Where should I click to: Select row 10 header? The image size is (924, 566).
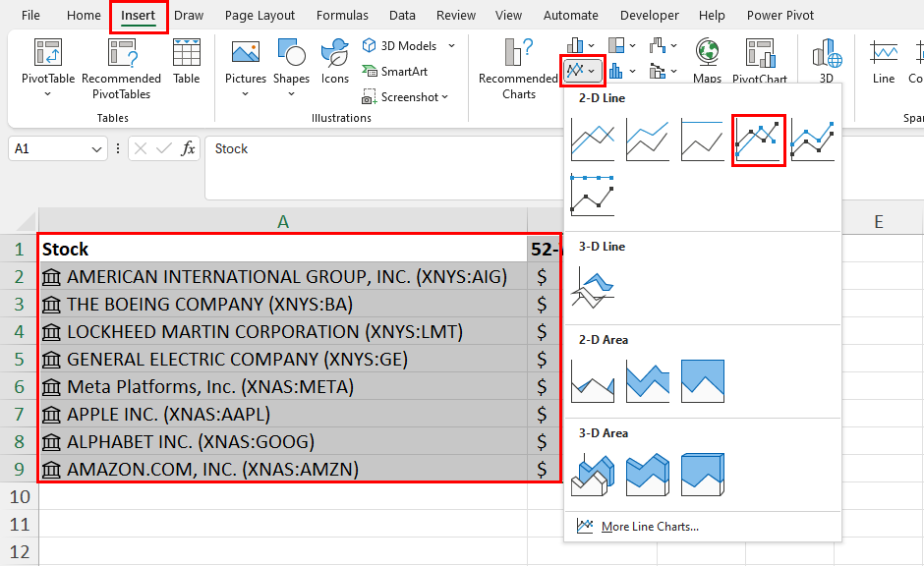click(20, 496)
